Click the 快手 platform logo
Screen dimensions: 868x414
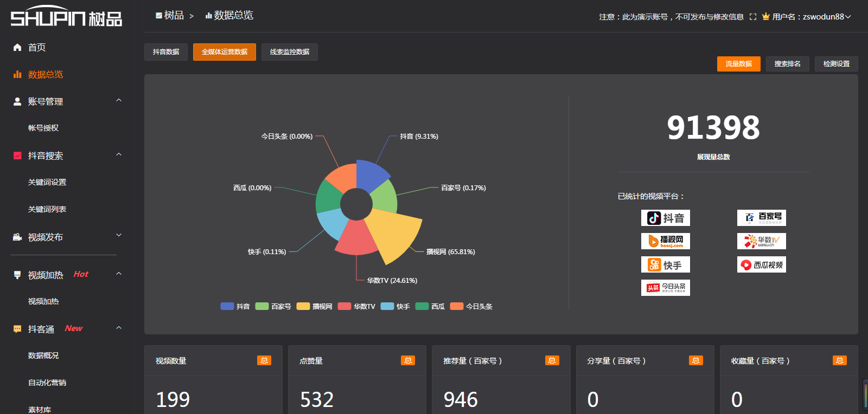(666, 264)
